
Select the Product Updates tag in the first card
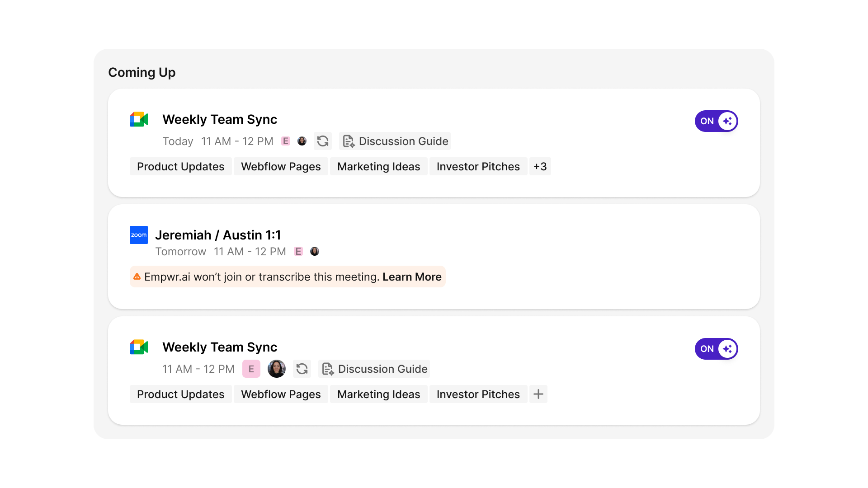tap(181, 166)
